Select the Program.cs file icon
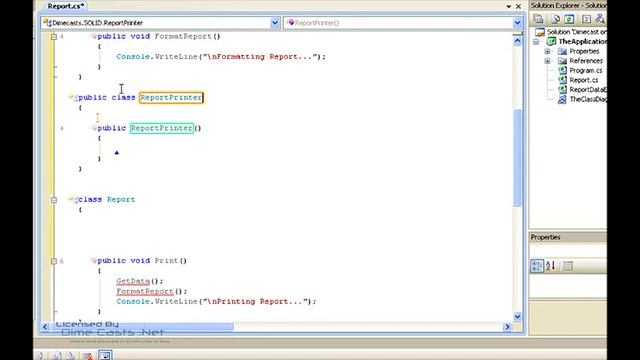The image size is (640, 360). (562, 70)
